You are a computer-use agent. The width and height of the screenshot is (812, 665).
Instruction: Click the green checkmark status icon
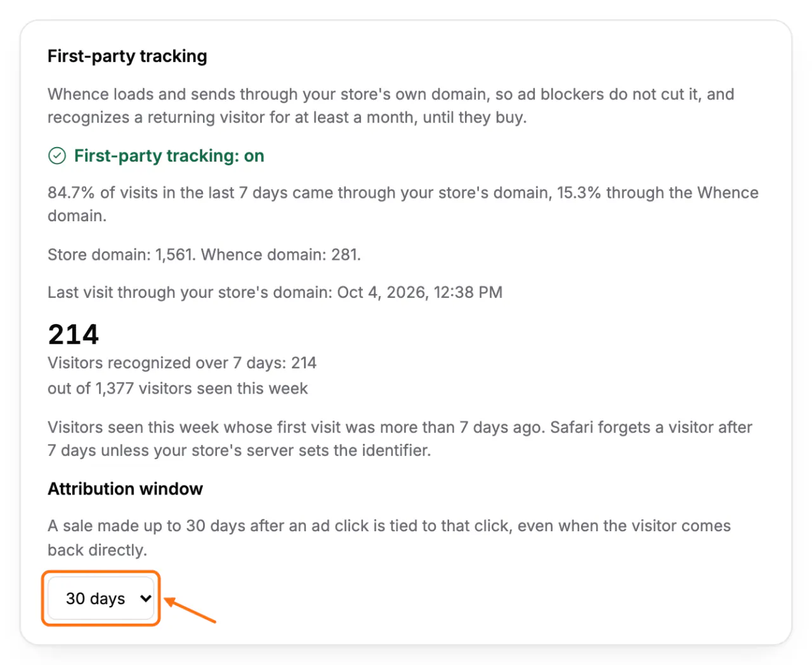[57, 155]
